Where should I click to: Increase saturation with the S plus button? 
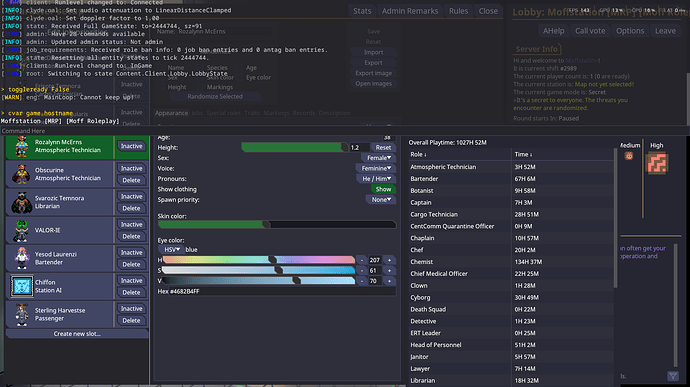coord(389,271)
